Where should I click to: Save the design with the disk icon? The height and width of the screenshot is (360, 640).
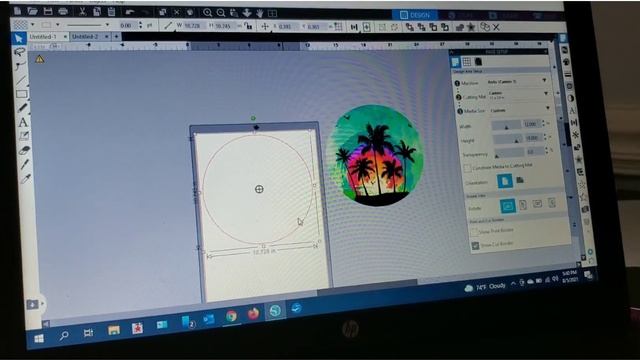click(48, 11)
